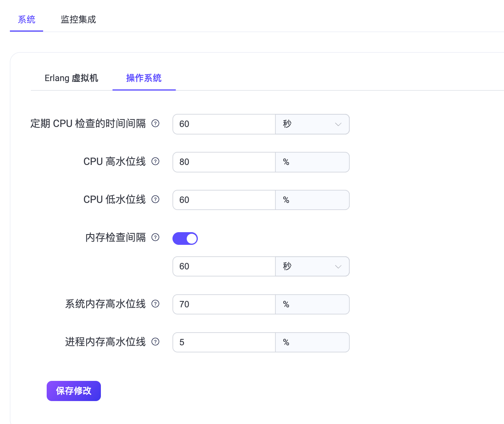The image size is (504, 424).
Task: Switch to the 监控集成 tab
Action: click(x=78, y=19)
